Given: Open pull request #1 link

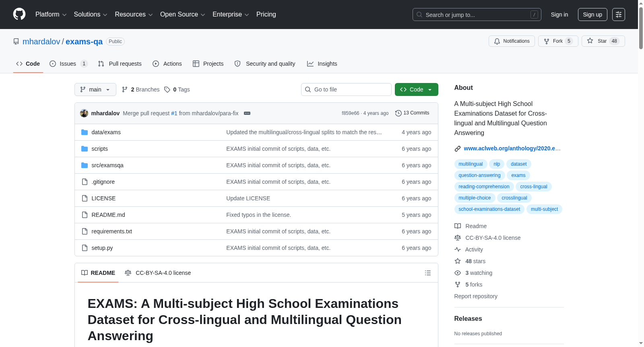Looking at the screenshot, I should click(x=174, y=113).
